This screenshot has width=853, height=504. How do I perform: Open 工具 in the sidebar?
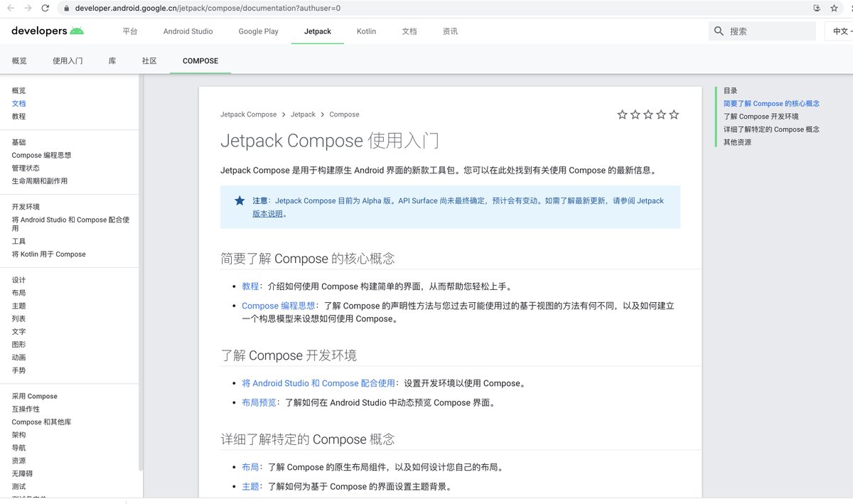18,241
